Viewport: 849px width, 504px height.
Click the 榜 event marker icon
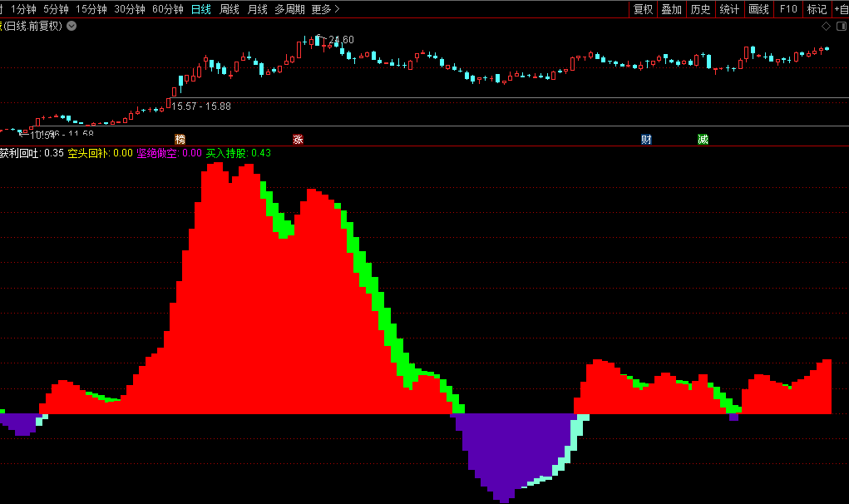[x=180, y=139]
